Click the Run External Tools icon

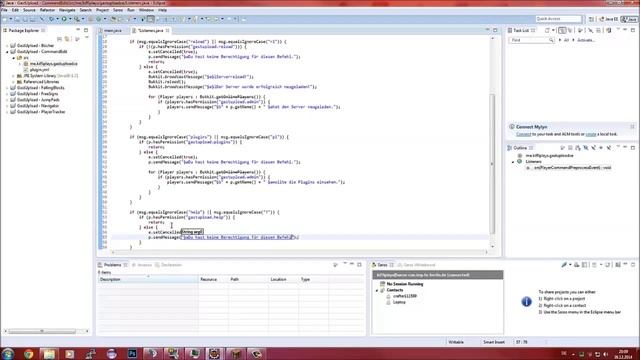77,19
